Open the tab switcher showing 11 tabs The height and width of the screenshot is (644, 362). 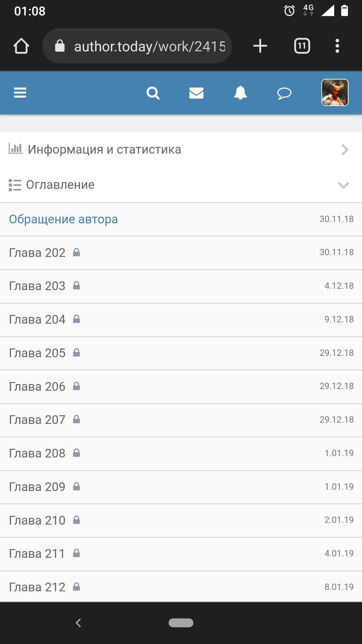tap(302, 46)
